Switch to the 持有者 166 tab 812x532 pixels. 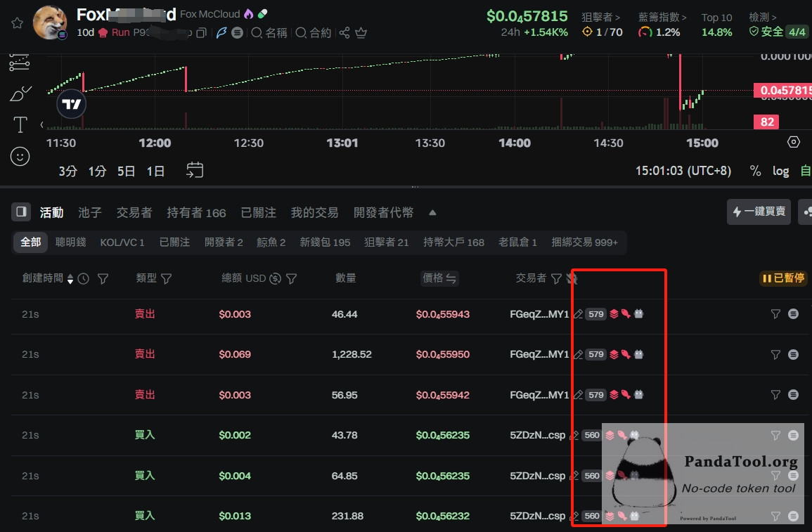click(197, 212)
